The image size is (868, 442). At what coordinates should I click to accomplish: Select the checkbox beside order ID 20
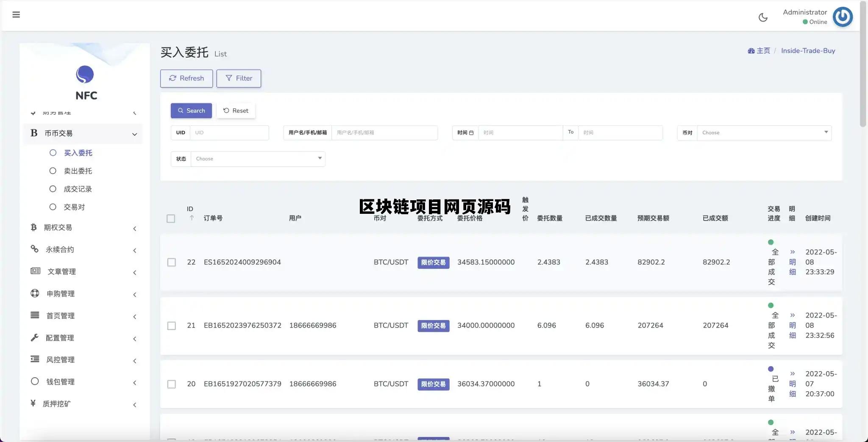[171, 384]
